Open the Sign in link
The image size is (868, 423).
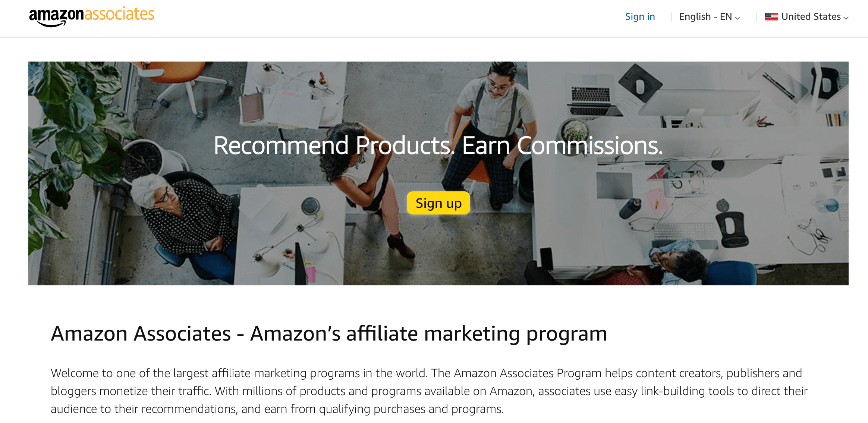click(x=640, y=17)
